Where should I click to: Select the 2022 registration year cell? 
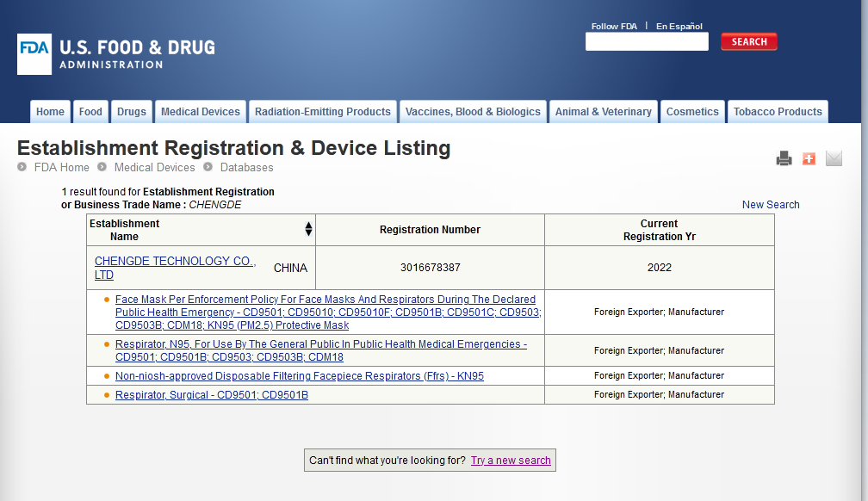[660, 268]
